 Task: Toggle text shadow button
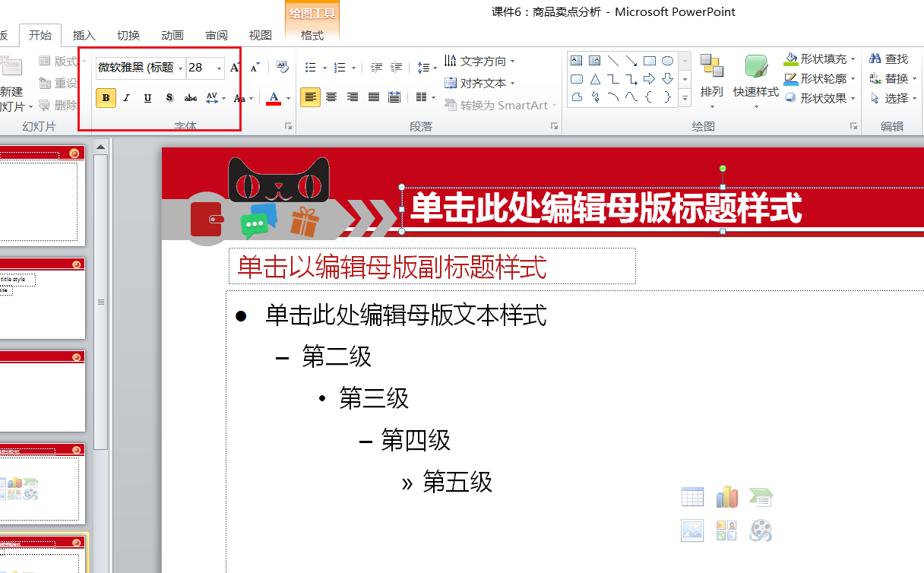[169, 97]
